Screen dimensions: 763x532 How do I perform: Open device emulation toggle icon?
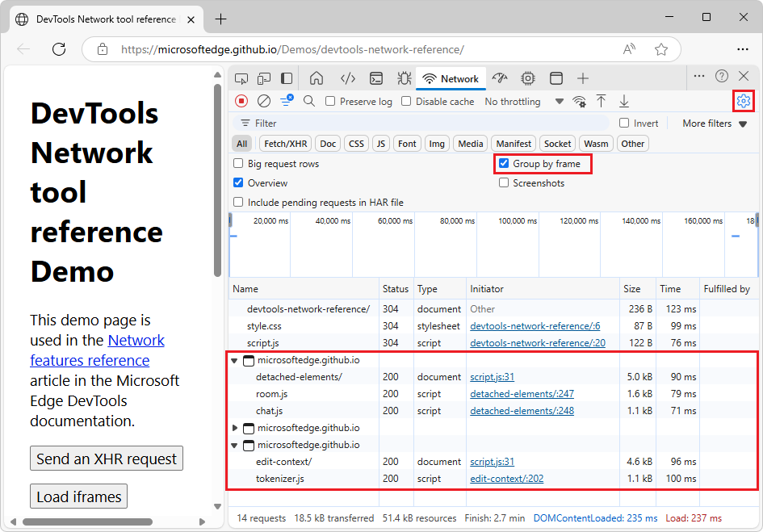click(x=263, y=78)
